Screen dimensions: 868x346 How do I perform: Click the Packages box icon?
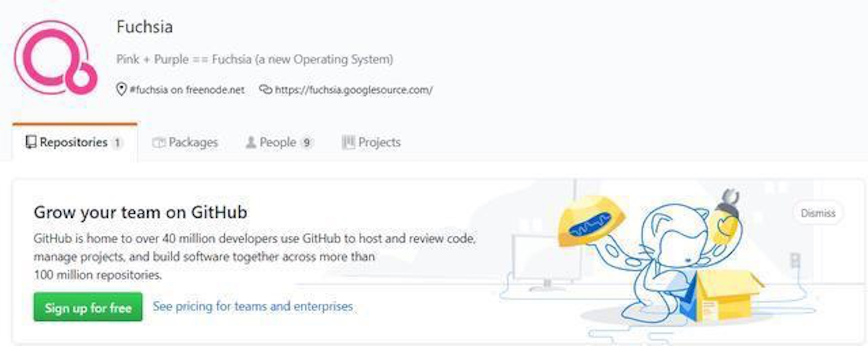(x=158, y=142)
